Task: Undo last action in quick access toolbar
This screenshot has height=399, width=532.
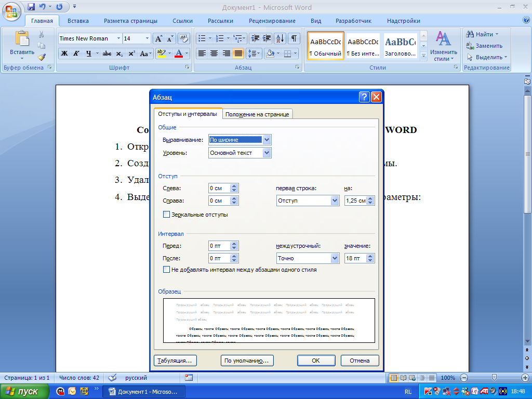Action: (42, 6)
